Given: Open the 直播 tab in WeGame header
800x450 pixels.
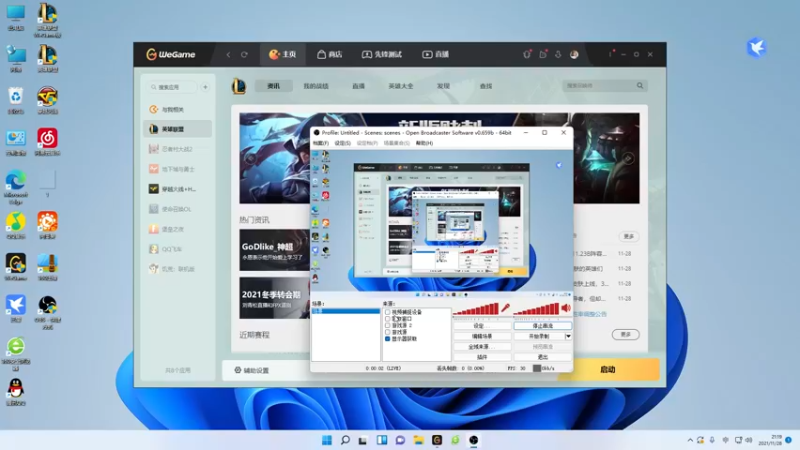Looking at the screenshot, I should (435, 54).
